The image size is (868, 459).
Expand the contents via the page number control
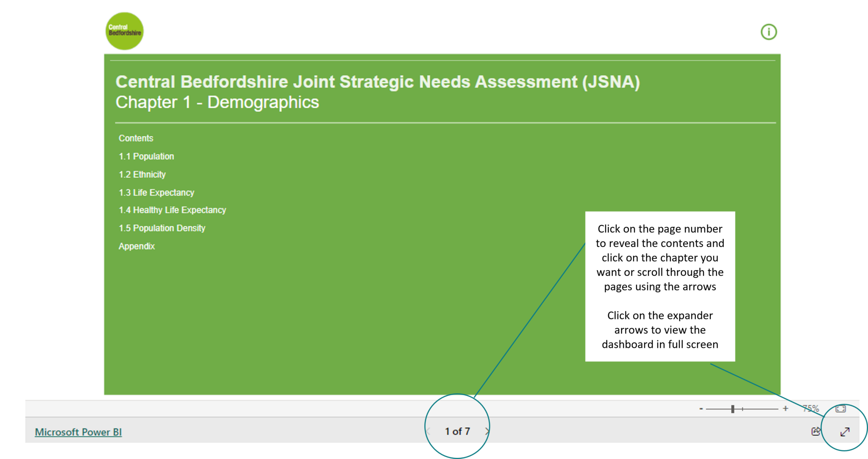(x=458, y=430)
